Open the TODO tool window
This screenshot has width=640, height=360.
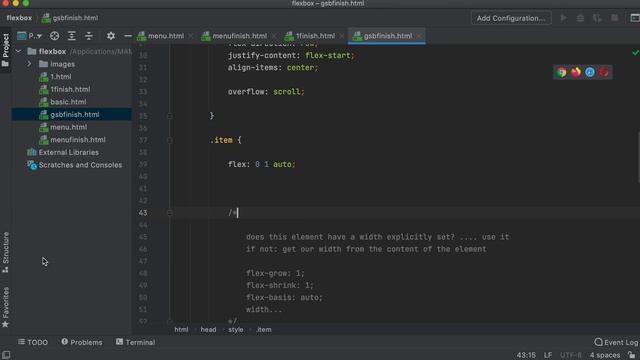33,342
